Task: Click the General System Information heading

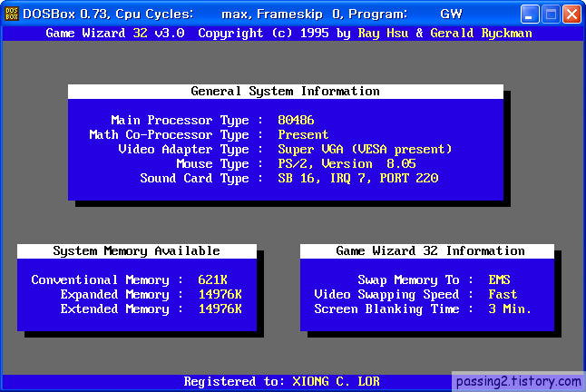Action: point(285,92)
